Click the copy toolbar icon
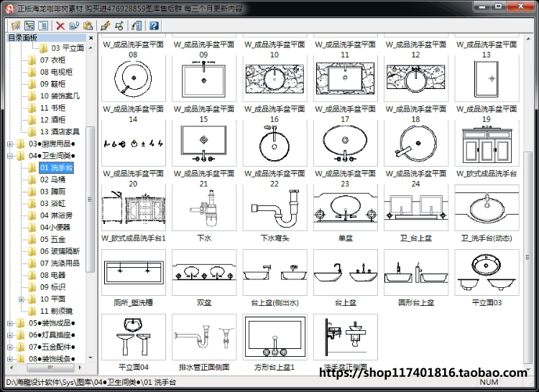Image resolution: width=539 pixels, height=392 pixels. click(74, 26)
